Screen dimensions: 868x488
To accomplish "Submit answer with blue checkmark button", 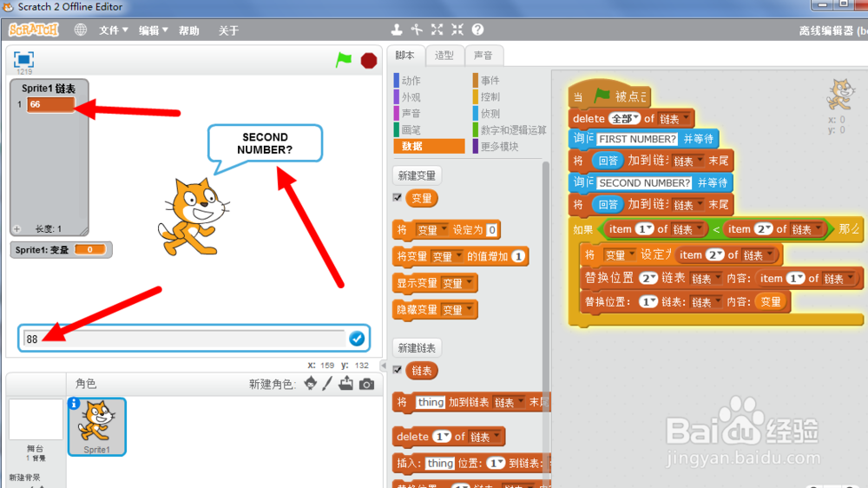I will (x=357, y=339).
